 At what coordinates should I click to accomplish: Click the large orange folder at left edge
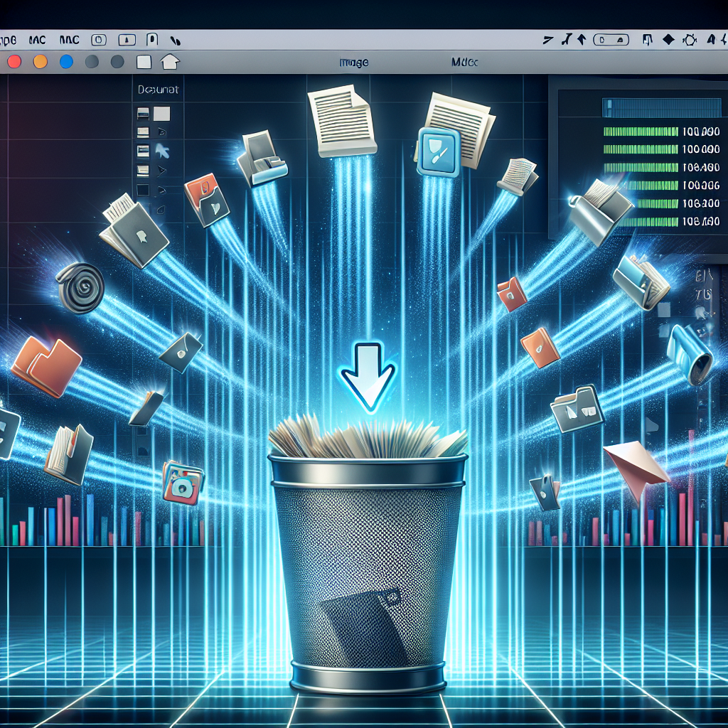(x=46, y=365)
